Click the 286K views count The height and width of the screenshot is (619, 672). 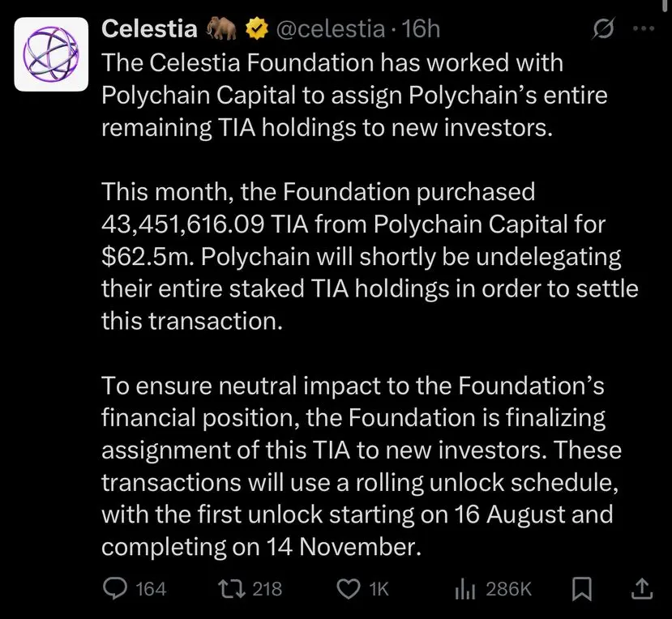(x=509, y=588)
